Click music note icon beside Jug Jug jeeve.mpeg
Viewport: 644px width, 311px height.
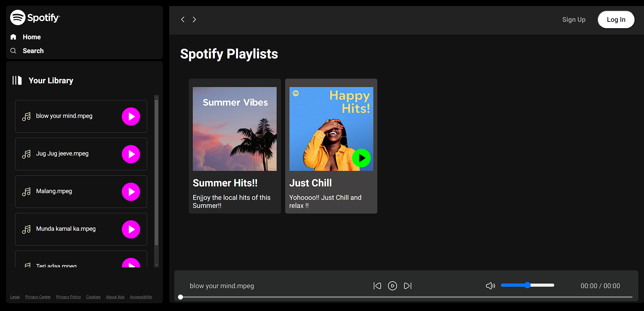26,154
